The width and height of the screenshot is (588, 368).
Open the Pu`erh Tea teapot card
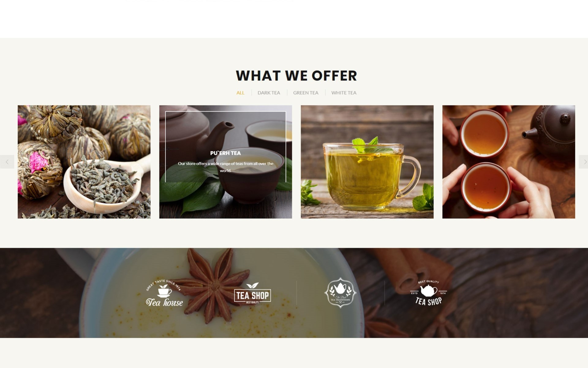pyautogui.click(x=225, y=162)
